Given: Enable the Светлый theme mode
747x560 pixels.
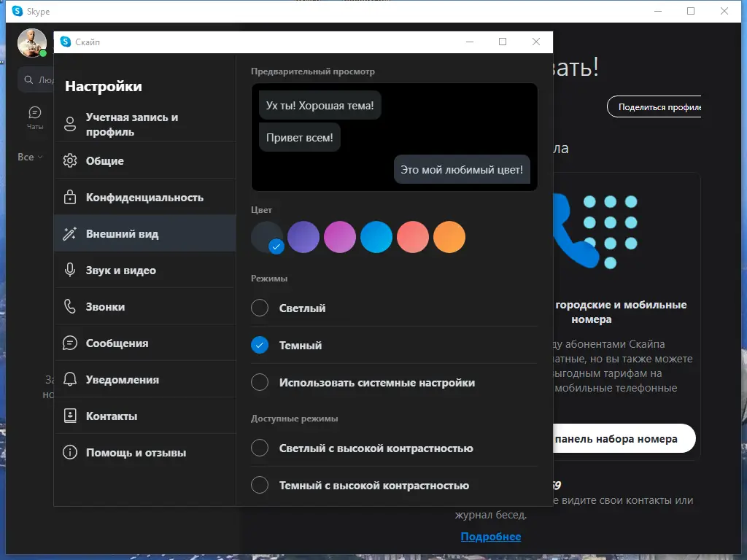Looking at the screenshot, I should 260,308.
